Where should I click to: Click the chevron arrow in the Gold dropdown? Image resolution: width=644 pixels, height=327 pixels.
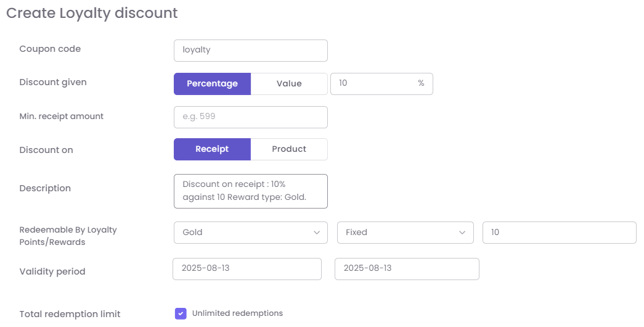pyautogui.click(x=317, y=233)
